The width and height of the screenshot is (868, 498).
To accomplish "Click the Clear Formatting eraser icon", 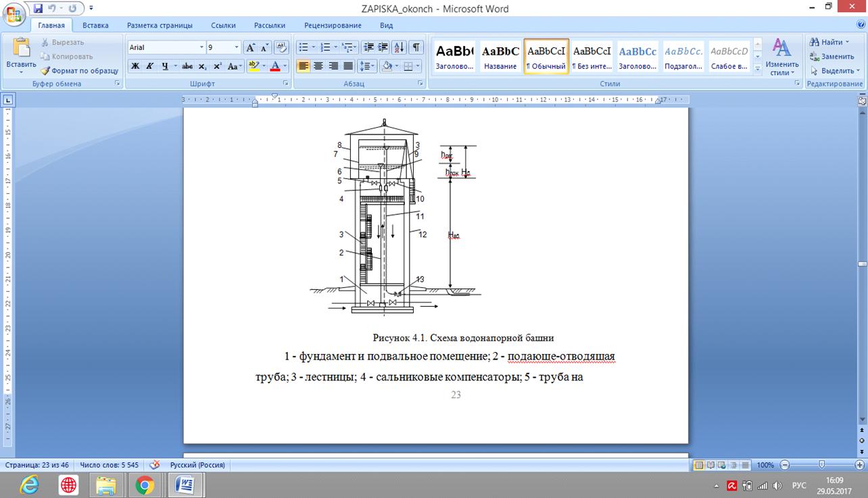I will pyautogui.click(x=282, y=47).
